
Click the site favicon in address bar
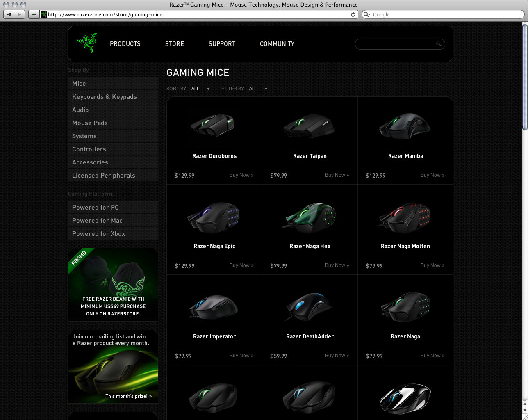(x=44, y=14)
